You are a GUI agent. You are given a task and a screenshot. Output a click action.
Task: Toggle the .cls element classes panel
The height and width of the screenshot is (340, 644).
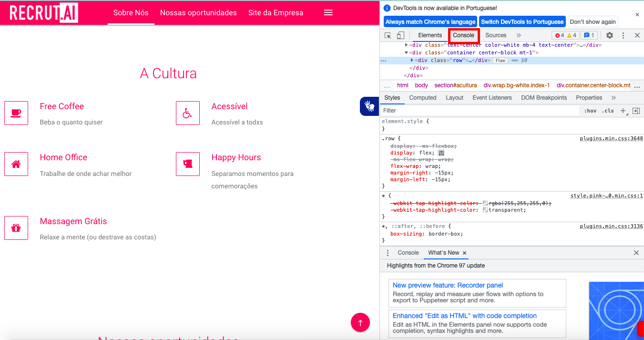point(608,111)
